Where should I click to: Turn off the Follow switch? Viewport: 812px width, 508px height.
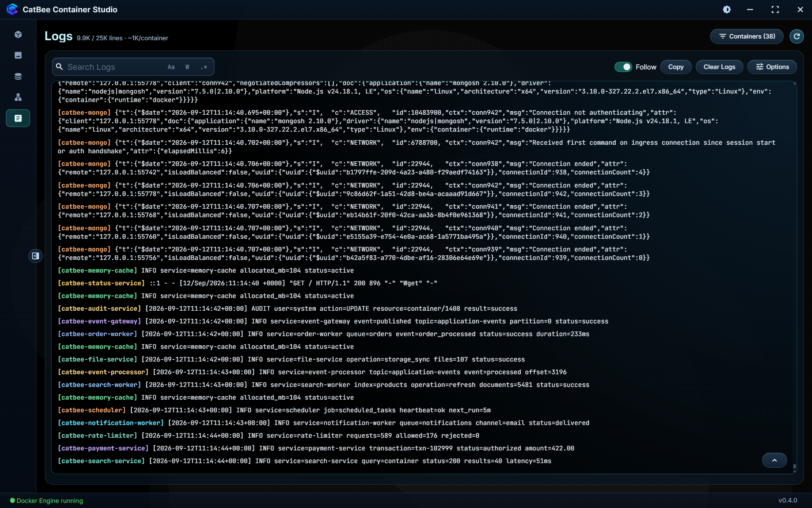(x=623, y=67)
